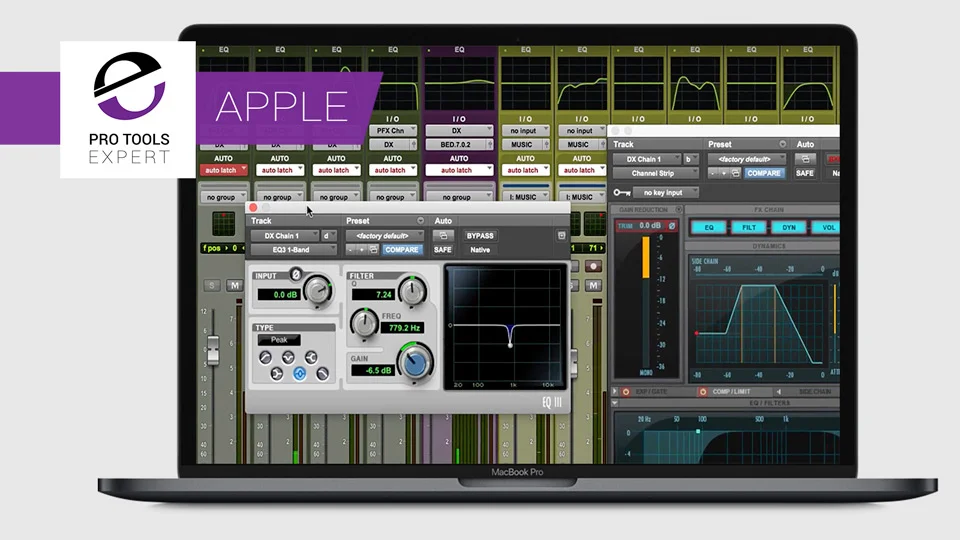
Task: Select the VOL block in the FX Chain
Action: click(827, 227)
